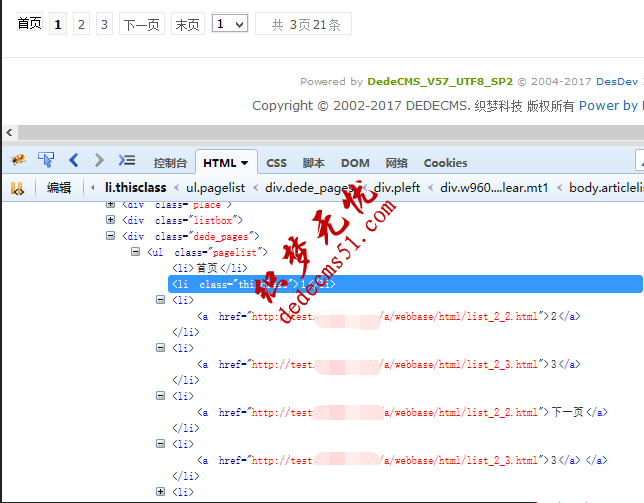Click the anchor row ending list_2_2.html">2

[389, 316]
